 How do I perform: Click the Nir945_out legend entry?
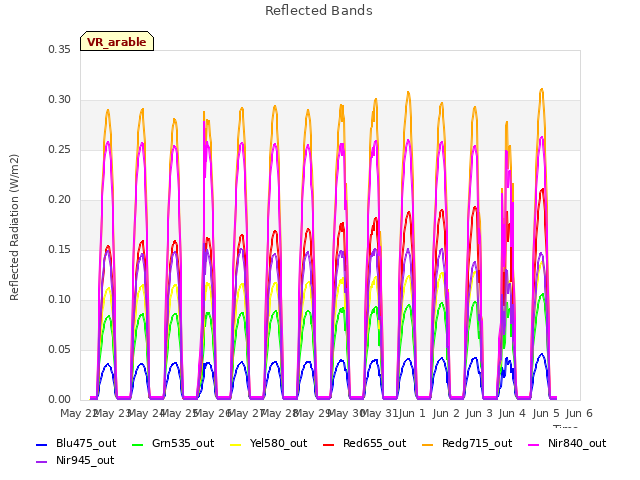coord(75,460)
